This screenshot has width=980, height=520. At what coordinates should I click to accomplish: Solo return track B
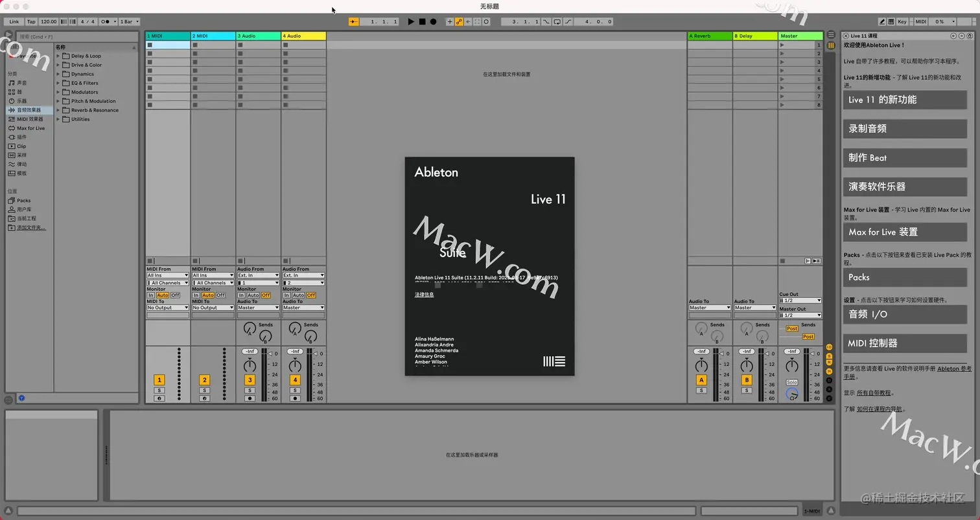pos(747,390)
